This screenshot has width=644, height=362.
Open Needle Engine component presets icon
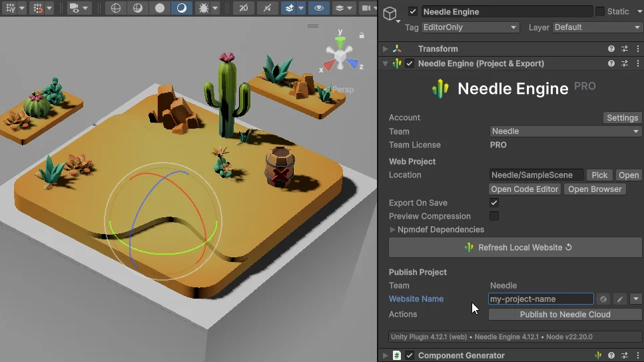[625, 63]
